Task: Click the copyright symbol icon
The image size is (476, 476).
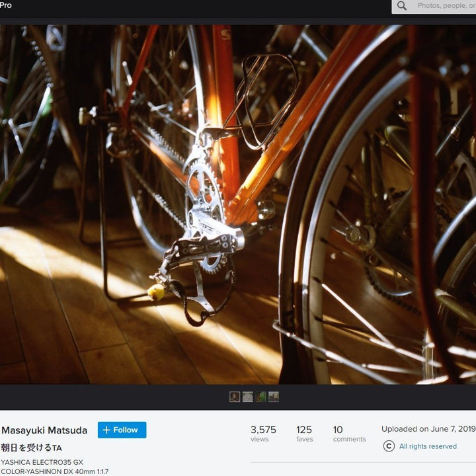Action: 389,446
